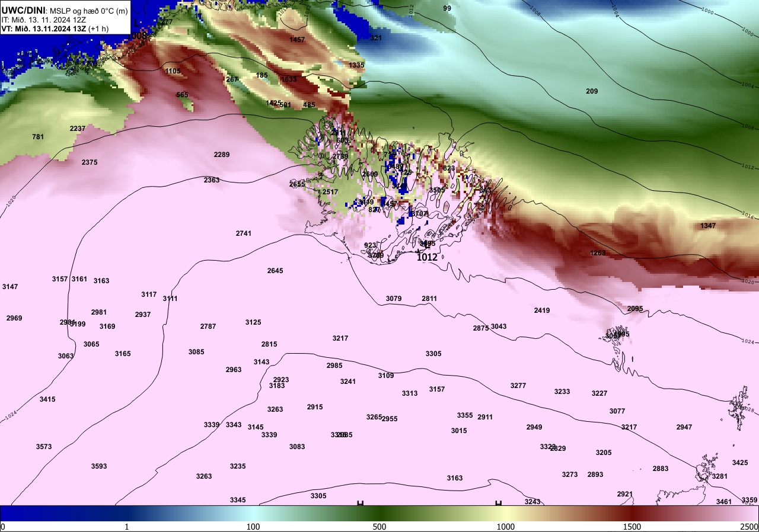Click the height value 3425
This screenshot has width=759, height=532.
click(x=740, y=463)
